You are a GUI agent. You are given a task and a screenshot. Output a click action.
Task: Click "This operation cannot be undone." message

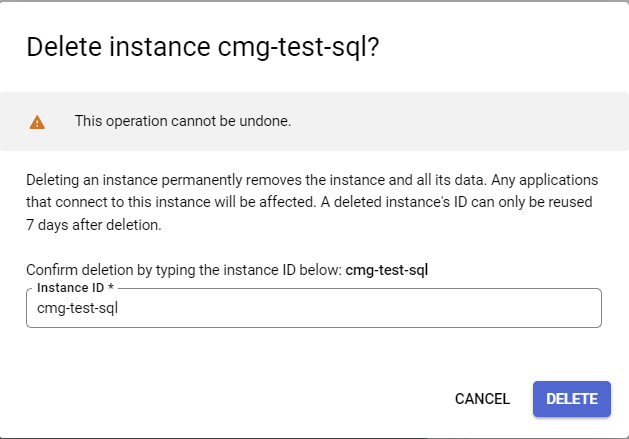(183, 122)
